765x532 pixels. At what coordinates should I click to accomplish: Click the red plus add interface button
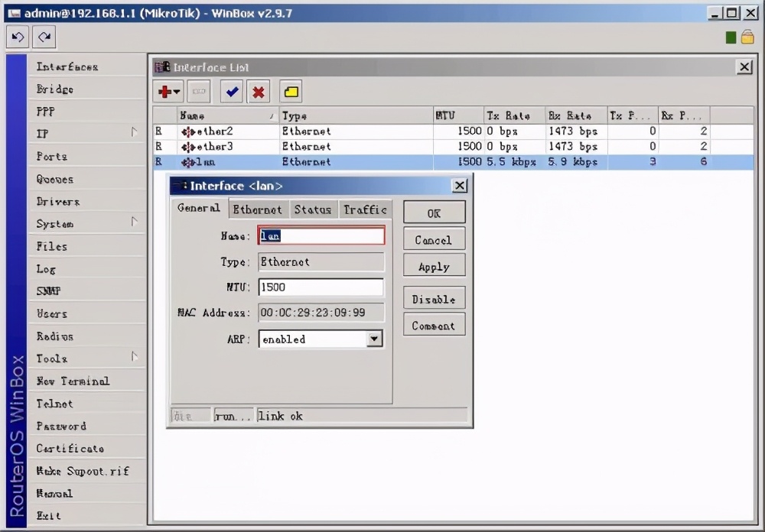point(168,92)
